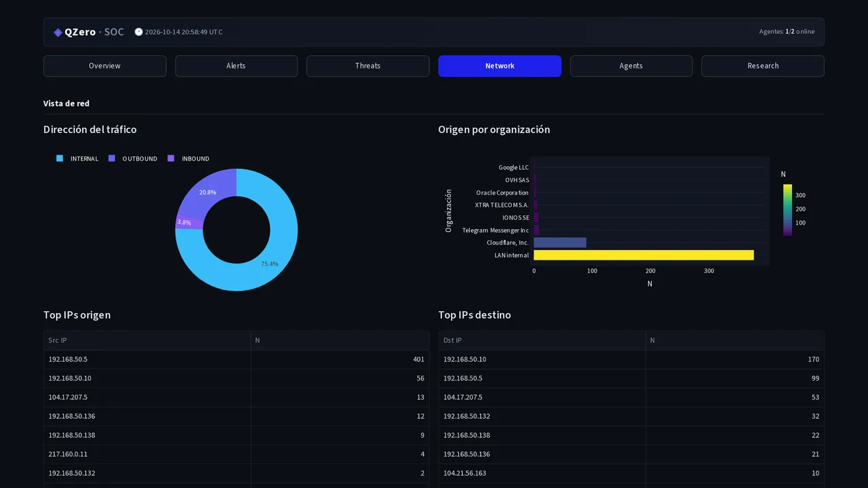Select source IP 192.168.50.5 with count 401

point(236,359)
